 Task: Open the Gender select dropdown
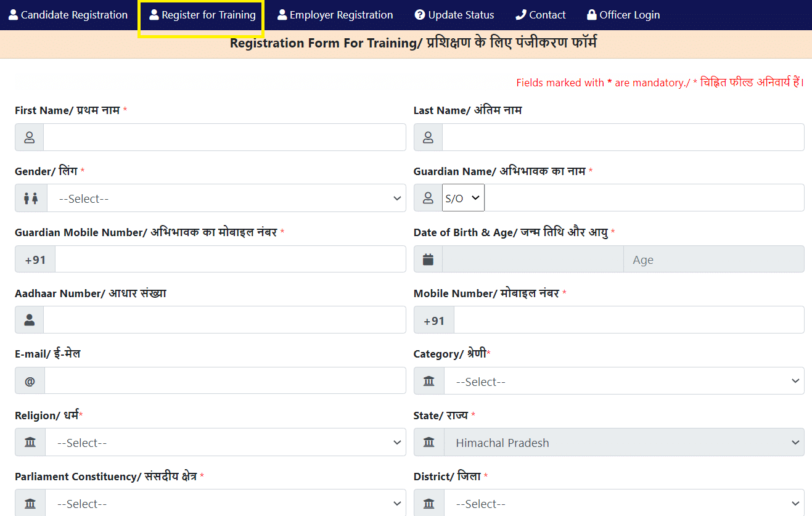[x=226, y=199]
